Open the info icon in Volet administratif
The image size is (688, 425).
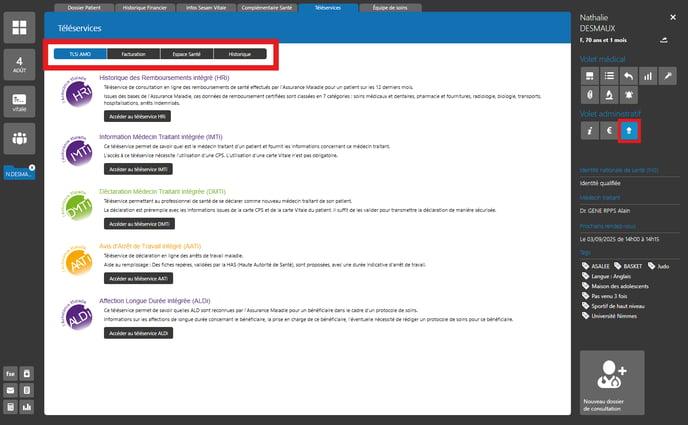589,131
